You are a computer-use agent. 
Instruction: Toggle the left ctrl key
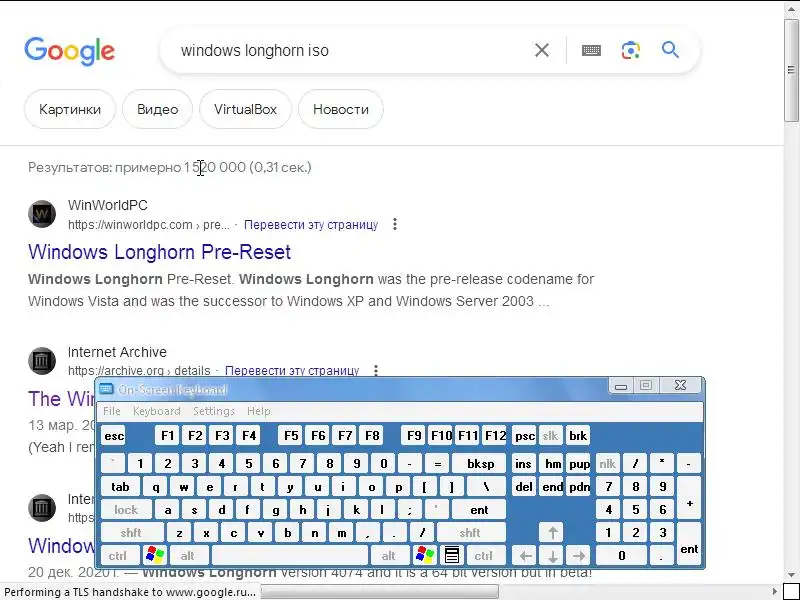coord(118,555)
